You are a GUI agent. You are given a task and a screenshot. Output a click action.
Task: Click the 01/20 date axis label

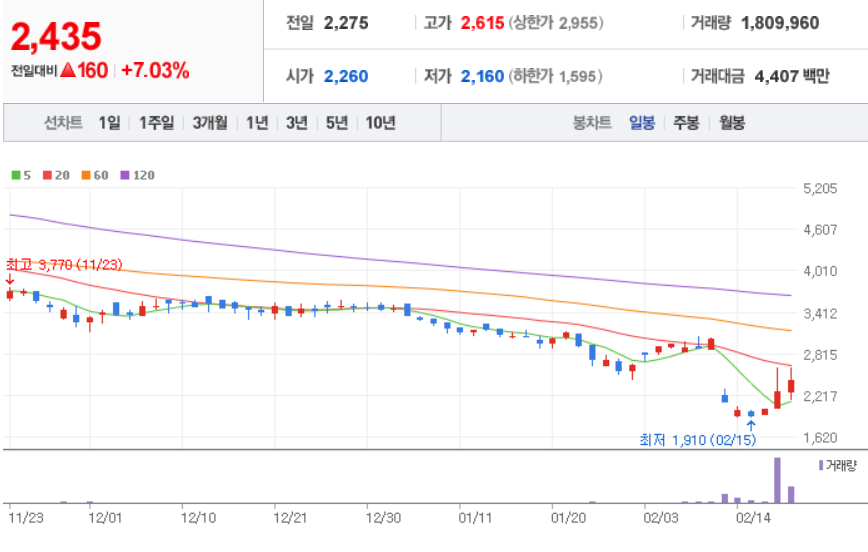tap(569, 518)
